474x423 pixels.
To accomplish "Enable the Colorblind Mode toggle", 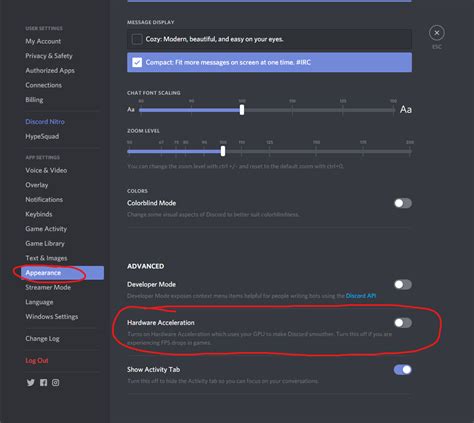I will coord(403,203).
